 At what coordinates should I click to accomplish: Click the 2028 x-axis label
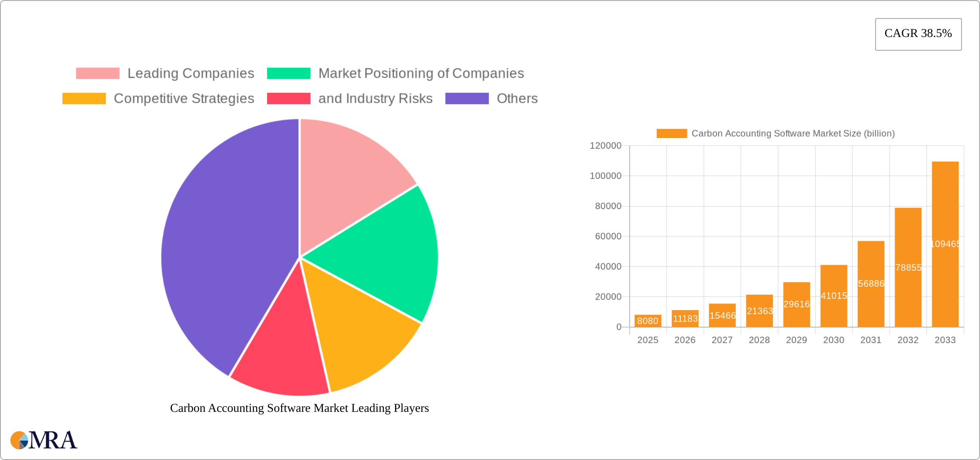(759, 340)
